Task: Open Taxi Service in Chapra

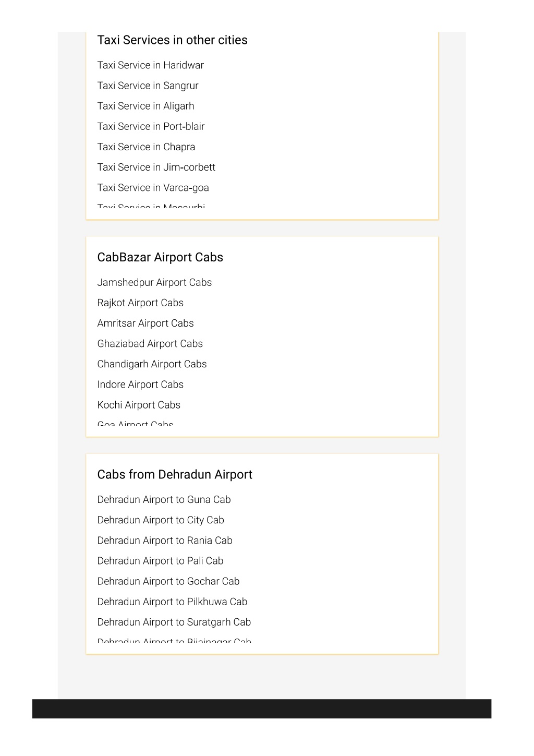Action: (146, 147)
